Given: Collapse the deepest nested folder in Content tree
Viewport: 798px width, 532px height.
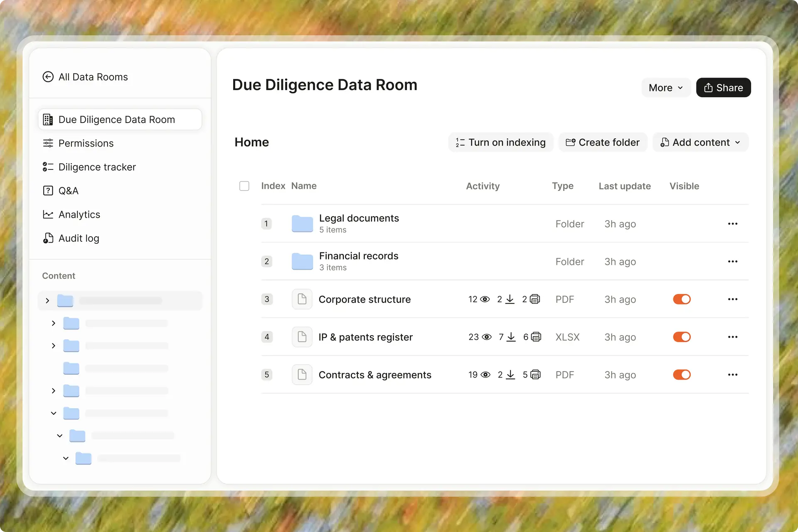Looking at the screenshot, I should tap(66, 458).
